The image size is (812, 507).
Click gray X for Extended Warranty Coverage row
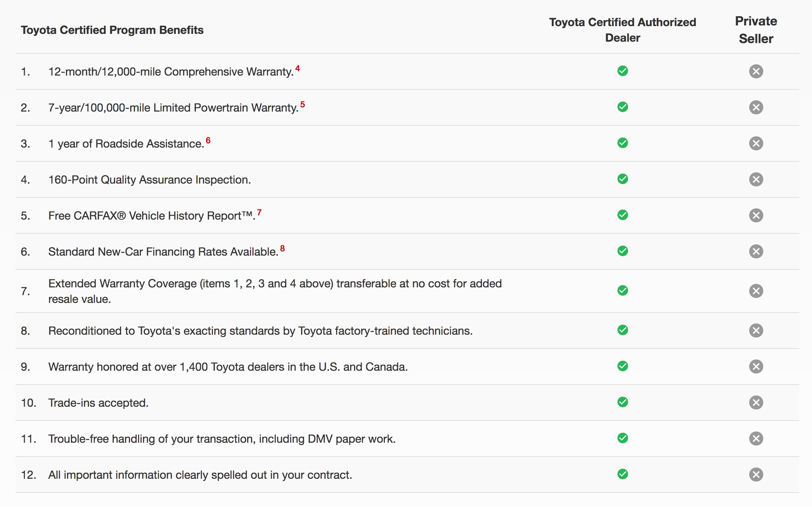click(x=756, y=291)
